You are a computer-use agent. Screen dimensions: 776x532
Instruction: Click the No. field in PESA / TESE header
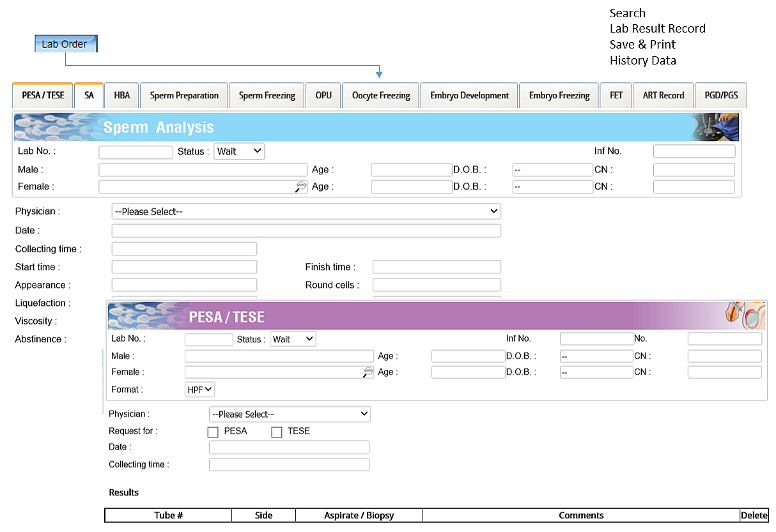coord(725,339)
